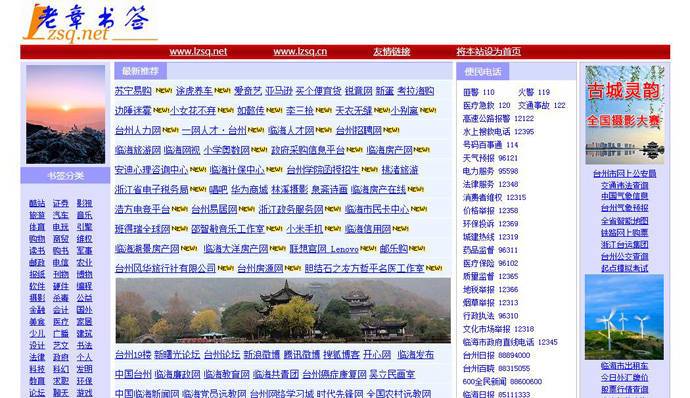Click the temple landscape banner image

coord(283,310)
